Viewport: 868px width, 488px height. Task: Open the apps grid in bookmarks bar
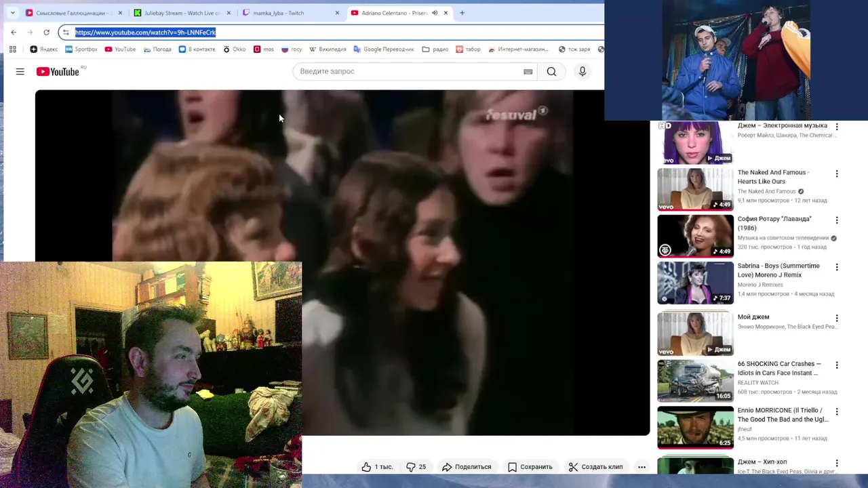(x=12, y=49)
